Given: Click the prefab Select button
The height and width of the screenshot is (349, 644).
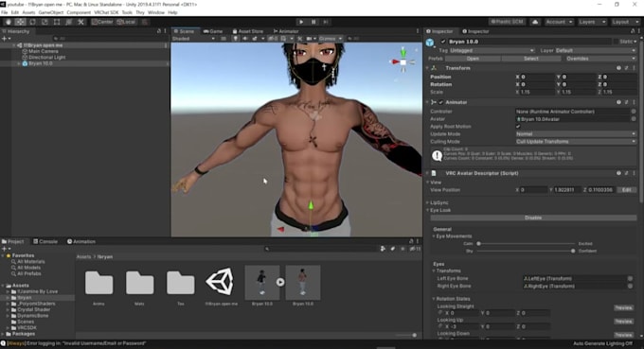Looking at the screenshot, I should 531,59.
